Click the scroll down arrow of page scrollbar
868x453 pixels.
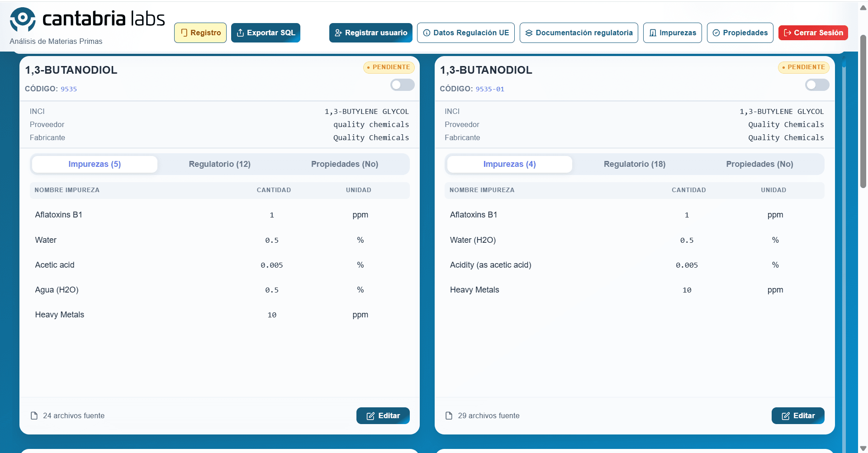[863, 448]
